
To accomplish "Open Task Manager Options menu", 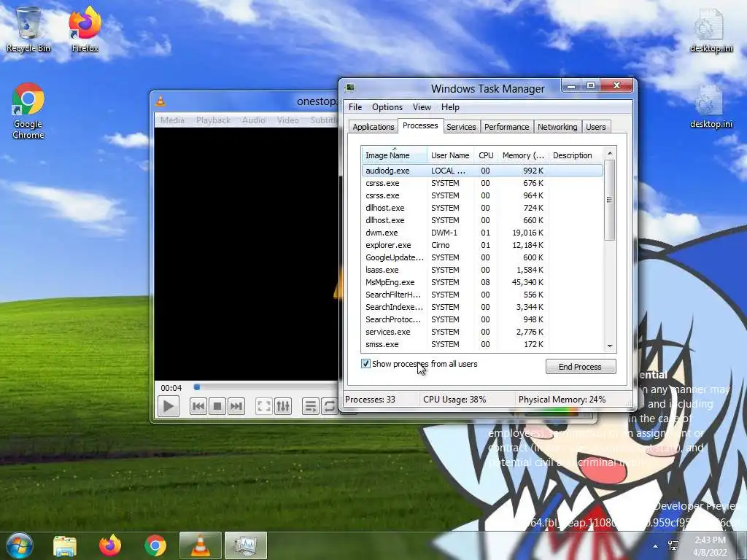I will click(387, 107).
